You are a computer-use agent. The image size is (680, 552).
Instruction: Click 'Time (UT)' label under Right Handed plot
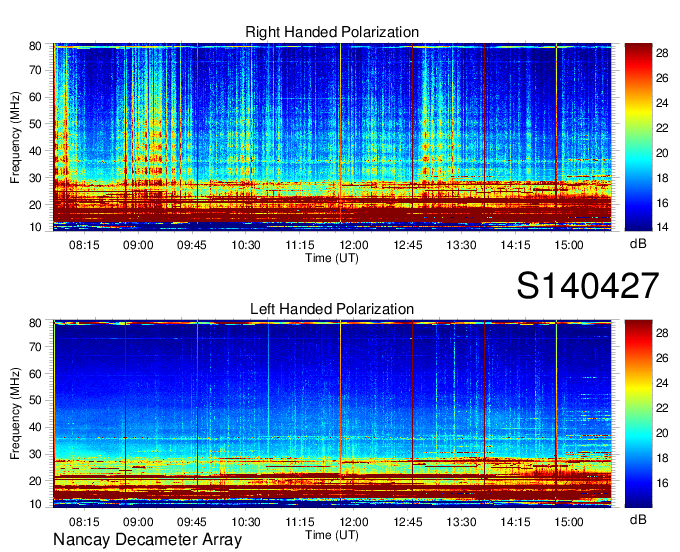click(332, 258)
